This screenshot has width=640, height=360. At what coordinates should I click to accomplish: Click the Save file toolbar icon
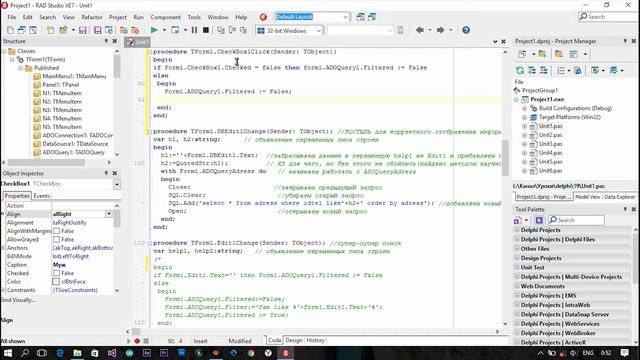[83, 30]
